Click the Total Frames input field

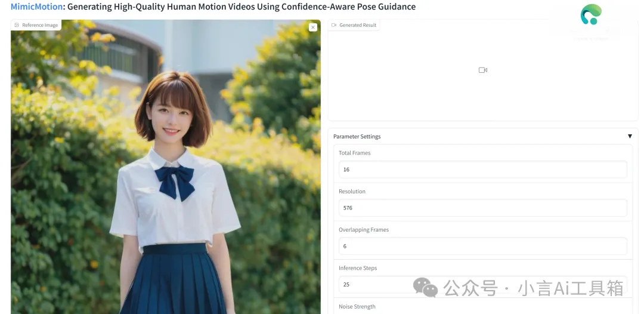click(482, 170)
